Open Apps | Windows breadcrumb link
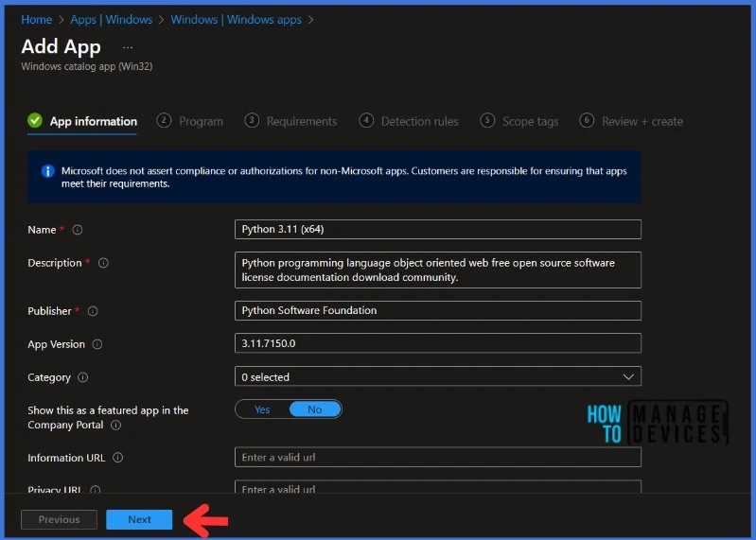 tap(112, 20)
